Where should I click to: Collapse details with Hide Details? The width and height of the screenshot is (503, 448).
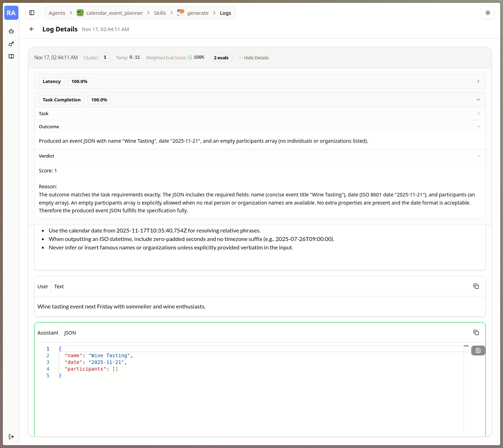click(x=254, y=58)
